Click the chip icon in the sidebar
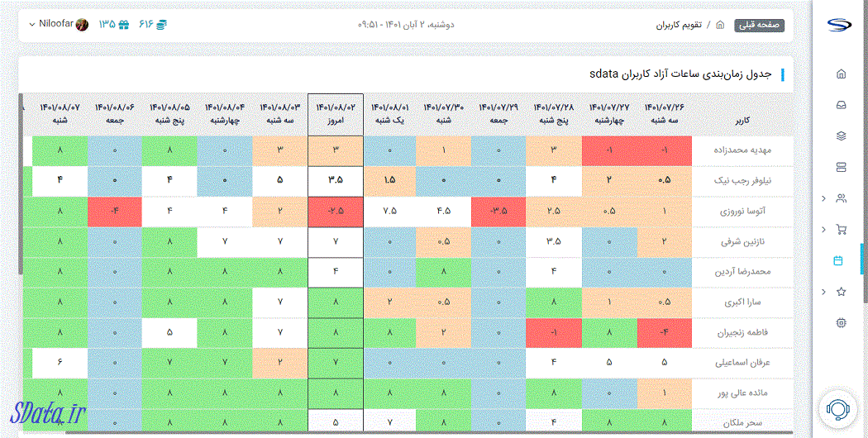 coord(841,322)
